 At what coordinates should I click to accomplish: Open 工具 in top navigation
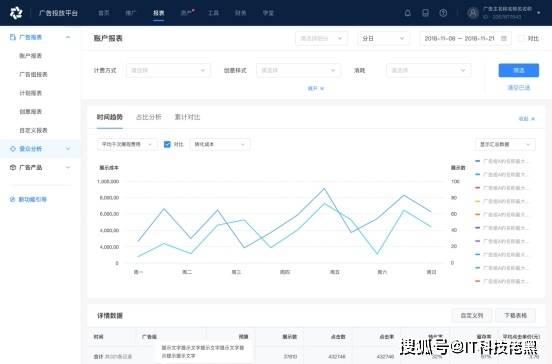pyautogui.click(x=213, y=13)
